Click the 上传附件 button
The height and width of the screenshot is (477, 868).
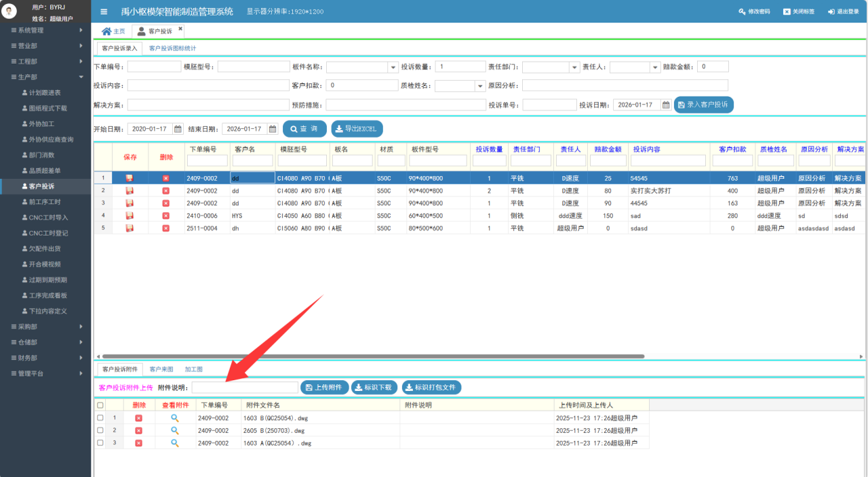pos(324,387)
